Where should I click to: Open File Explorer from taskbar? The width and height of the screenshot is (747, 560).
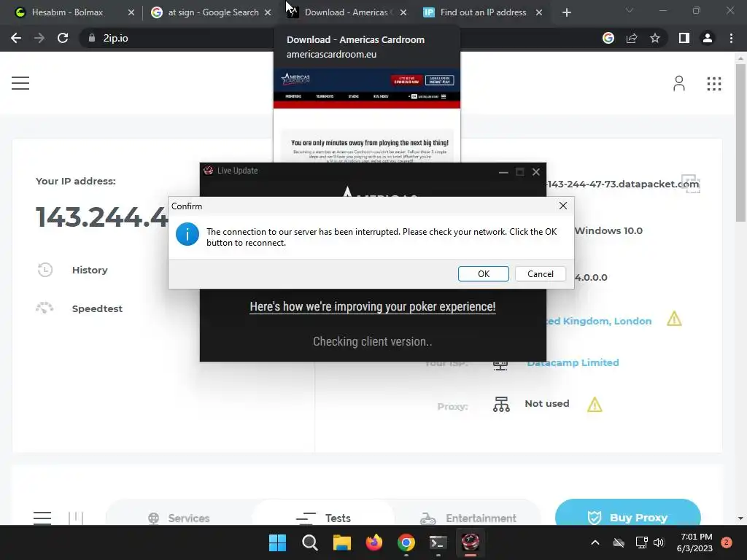pyautogui.click(x=341, y=542)
